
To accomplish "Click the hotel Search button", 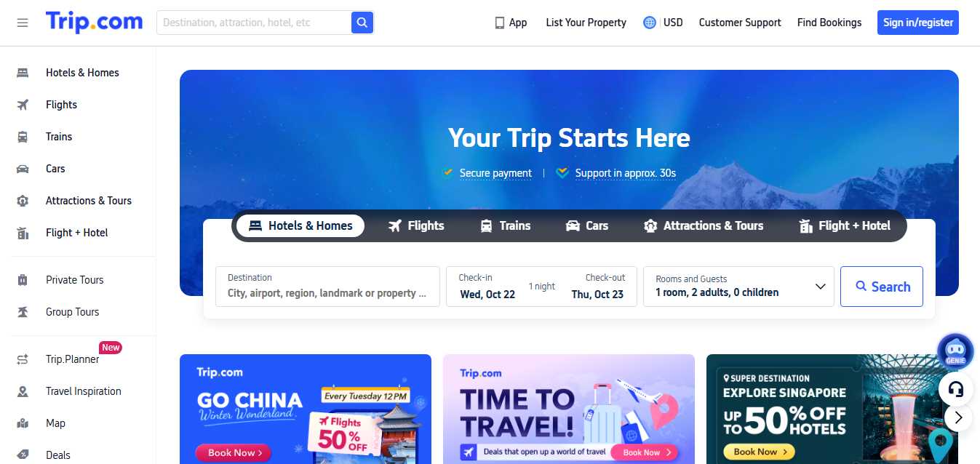I will 882,287.
